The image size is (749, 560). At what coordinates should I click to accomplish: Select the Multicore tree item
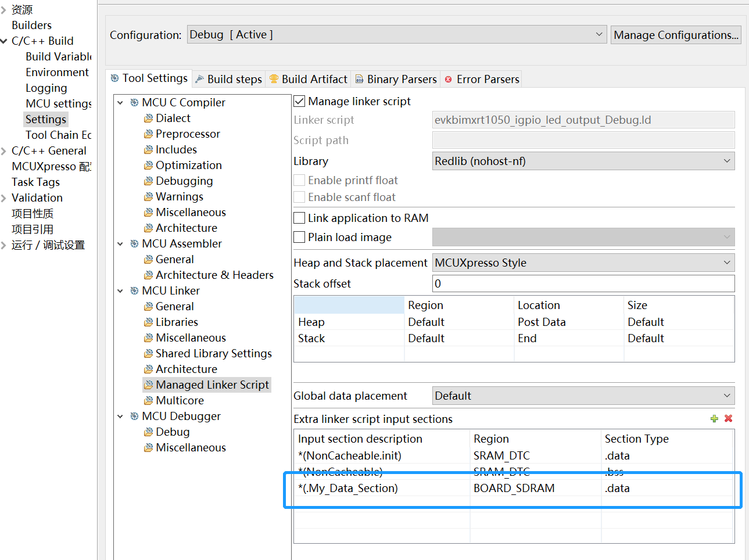(180, 400)
